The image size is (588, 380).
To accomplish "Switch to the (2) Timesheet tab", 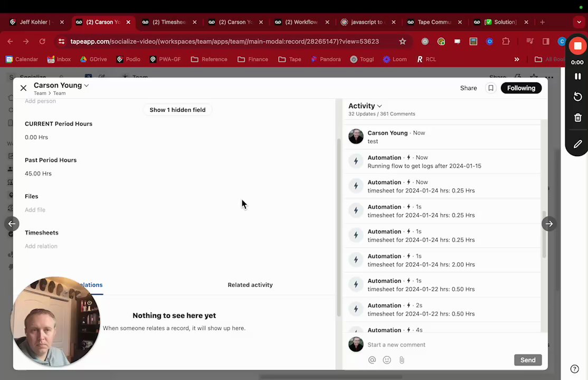I will pyautogui.click(x=169, y=22).
